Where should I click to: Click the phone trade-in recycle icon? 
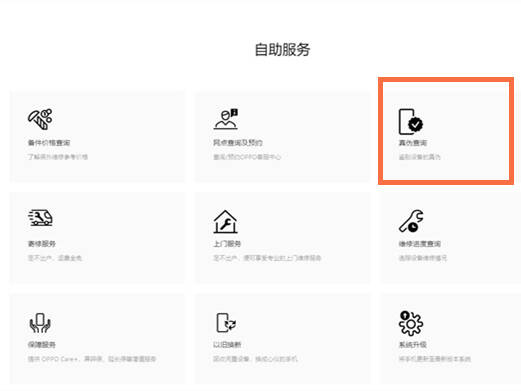click(226, 322)
